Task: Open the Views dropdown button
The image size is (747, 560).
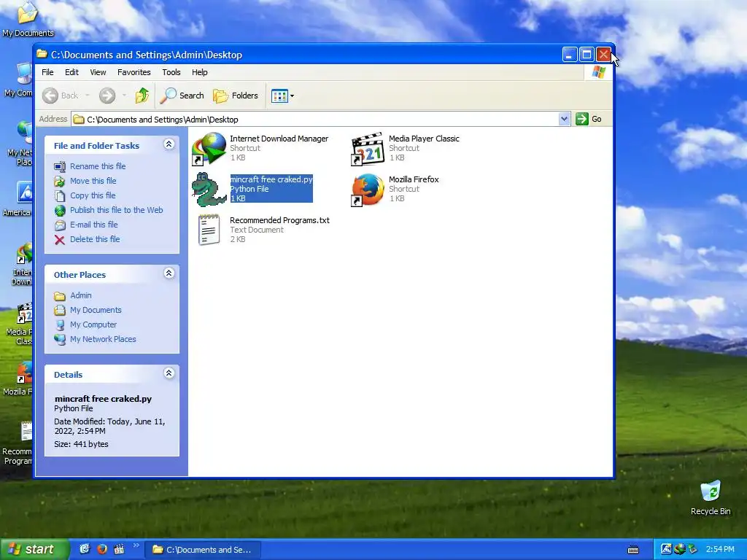Action: point(282,96)
